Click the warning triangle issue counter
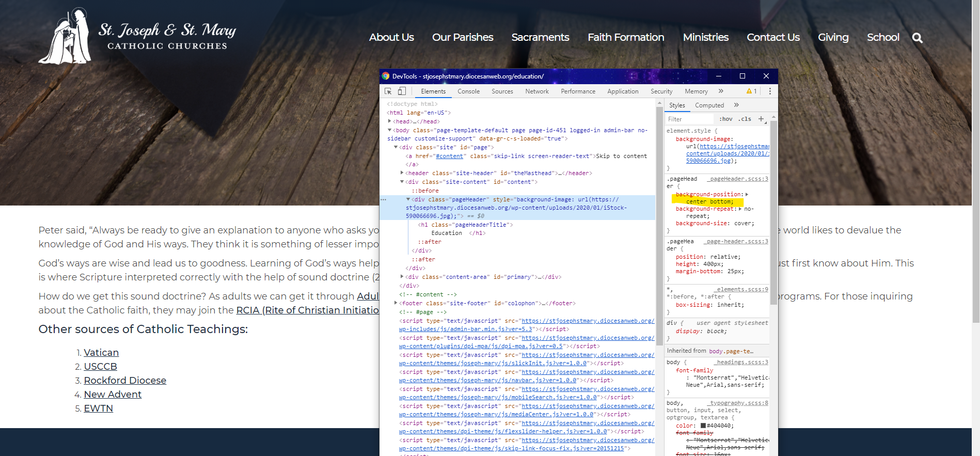 (751, 91)
